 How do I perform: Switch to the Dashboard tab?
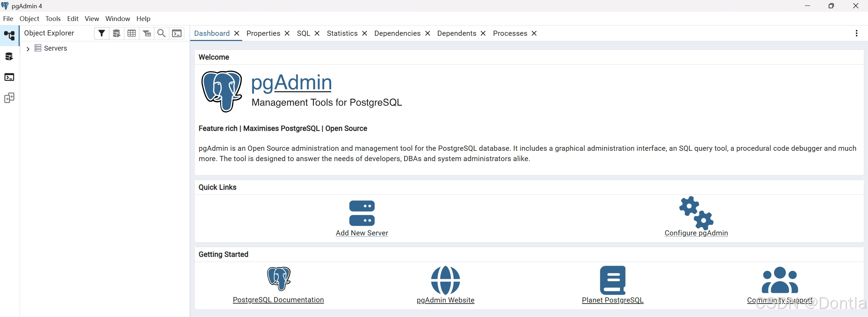click(212, 33)
